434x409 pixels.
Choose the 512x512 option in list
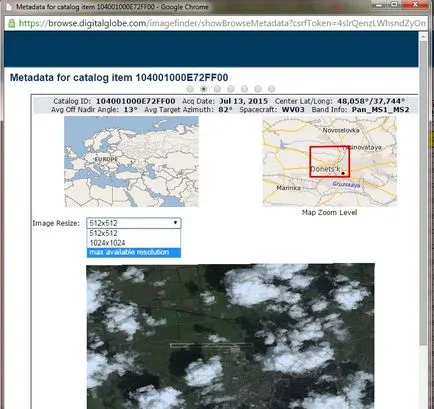tap(134, 233)
